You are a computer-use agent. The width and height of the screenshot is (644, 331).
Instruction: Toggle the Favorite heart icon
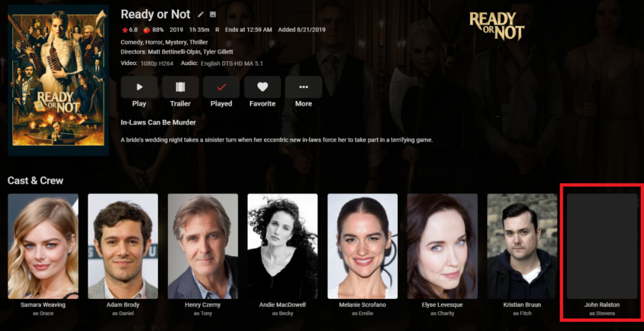[x=263, y=87]
